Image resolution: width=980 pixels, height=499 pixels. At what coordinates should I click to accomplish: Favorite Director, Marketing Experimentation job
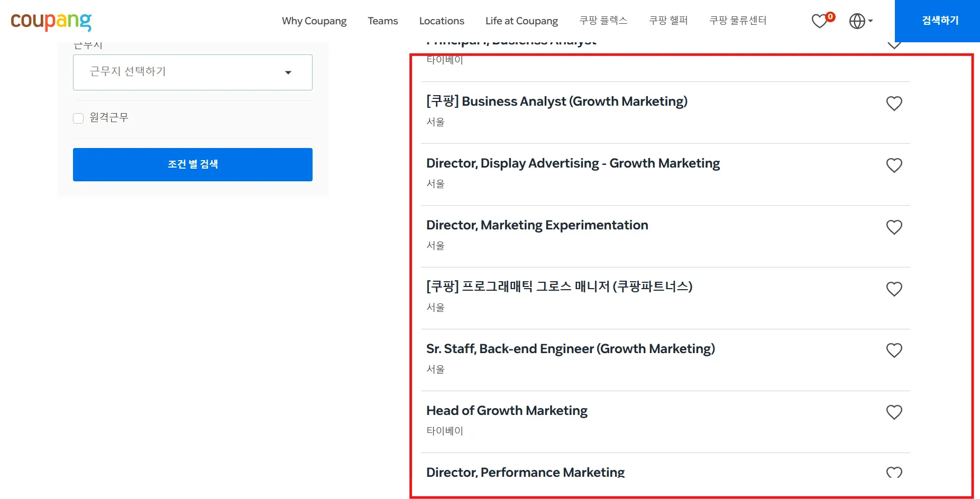[x=894, y=227]
